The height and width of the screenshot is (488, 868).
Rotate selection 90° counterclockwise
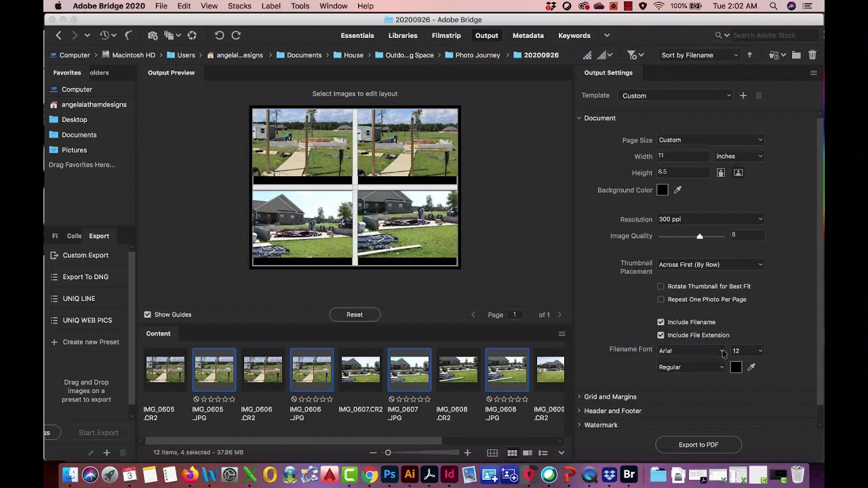[219, 35]
